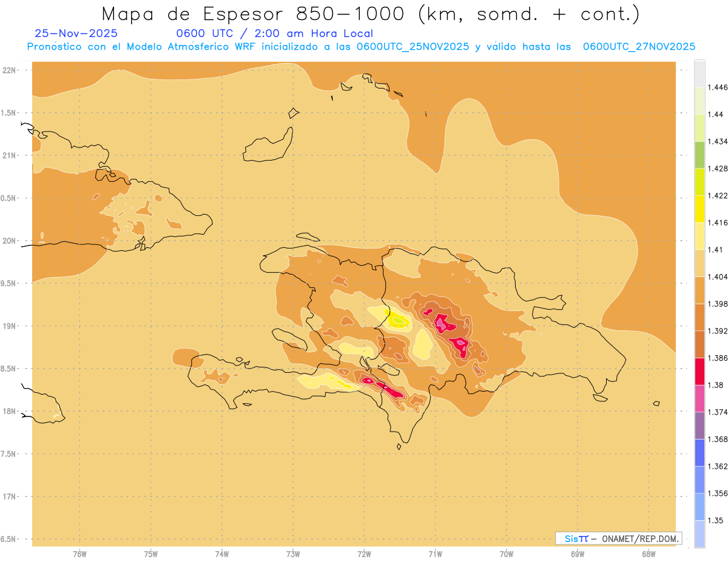Click the longitude label "69W"
The height and width of the screenshot is (562, 728).
coord(578,554)
